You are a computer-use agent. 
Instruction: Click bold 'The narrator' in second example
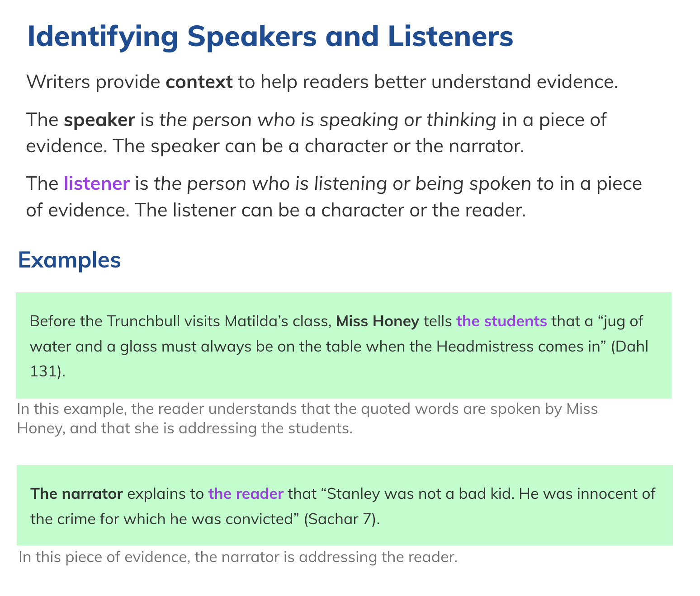(76, 494)
